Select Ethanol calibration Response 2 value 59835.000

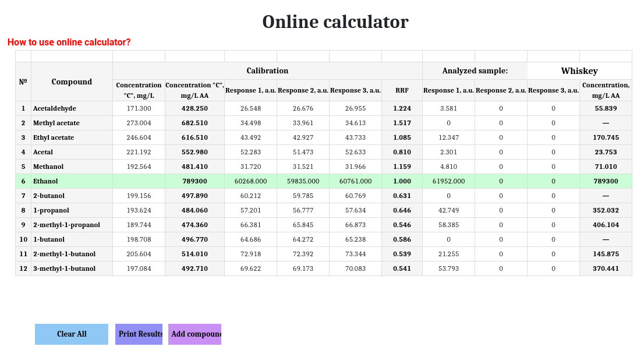click(303, 181)
